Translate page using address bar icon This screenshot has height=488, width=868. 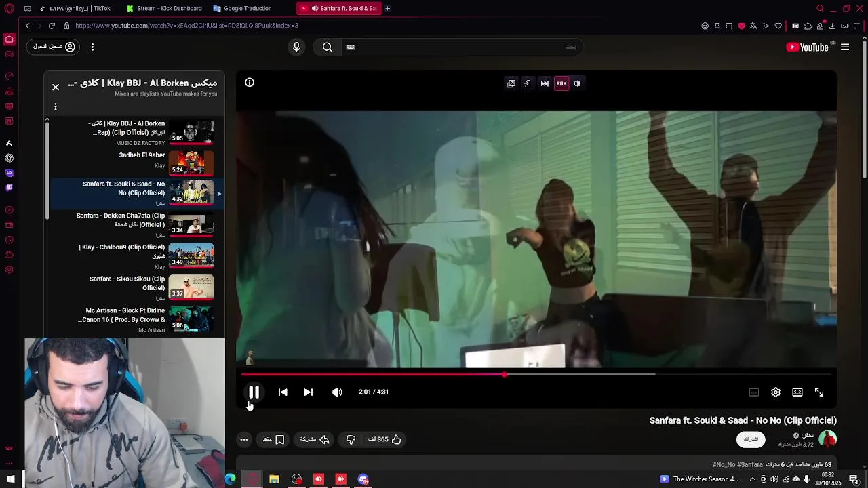[x=753, y=26]
